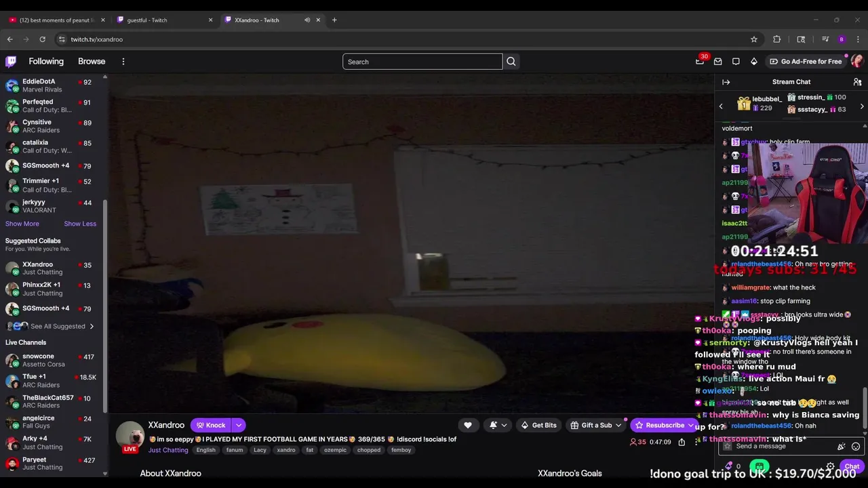868x488 pixels.
Task: Click the Get Bits button under the video
Action: pos(538,425)
